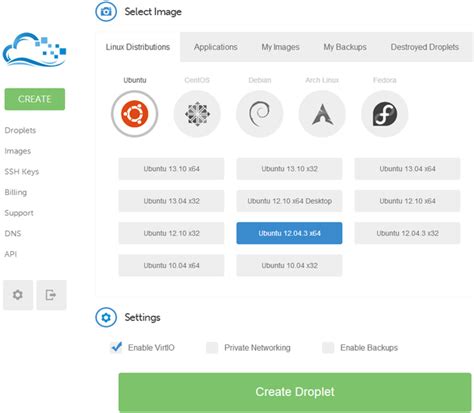Pick the Debian swirl icon
Screen dimensions: 474x413
coord(259,114)
